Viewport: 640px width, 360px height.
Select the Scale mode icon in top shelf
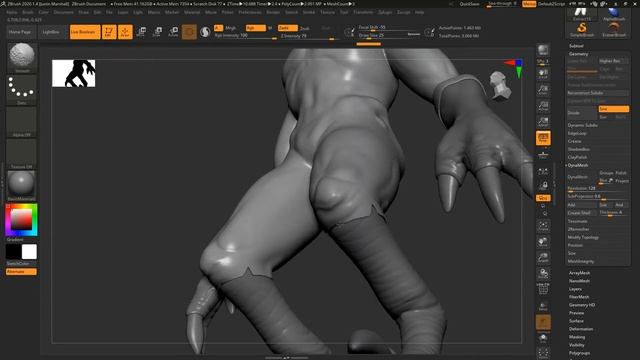(x=157, y=31)
